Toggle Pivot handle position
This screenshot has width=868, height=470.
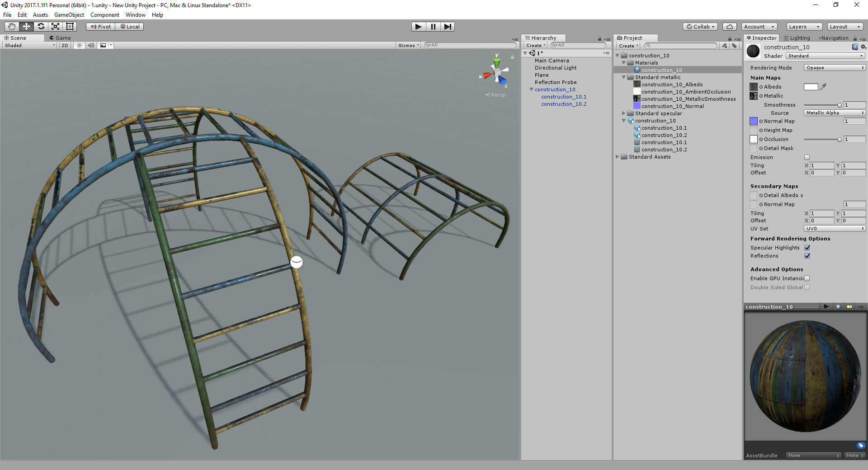[101, 27]
